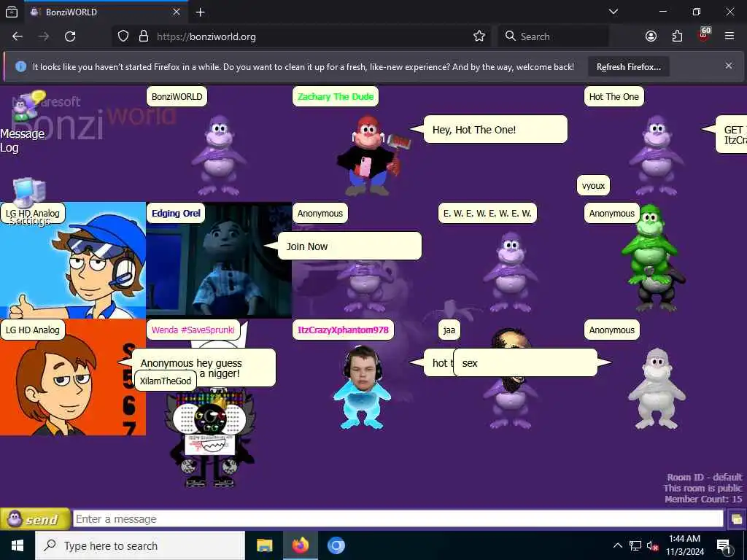This screenshot has height=560, width=747.
Task: Click the Edging Orel video thumbnail
Action: point(219,260)
